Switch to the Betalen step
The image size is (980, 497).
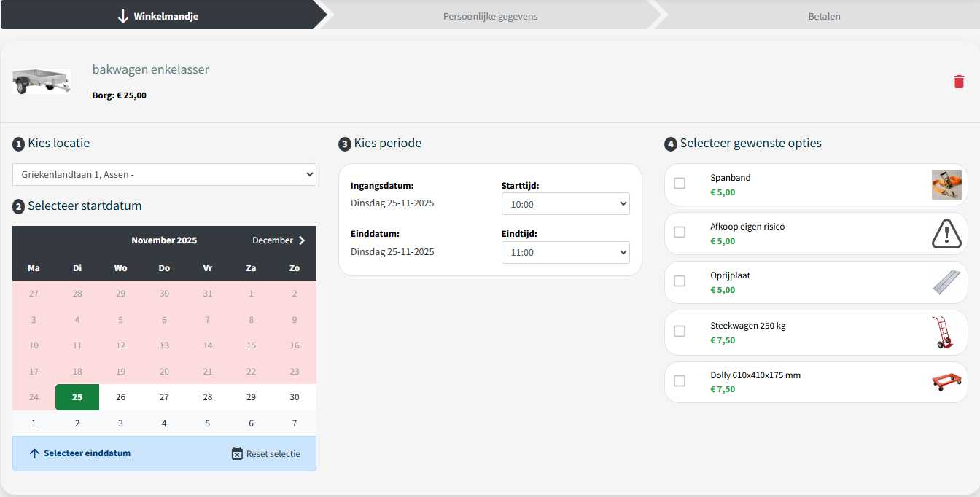pos(824,16)
